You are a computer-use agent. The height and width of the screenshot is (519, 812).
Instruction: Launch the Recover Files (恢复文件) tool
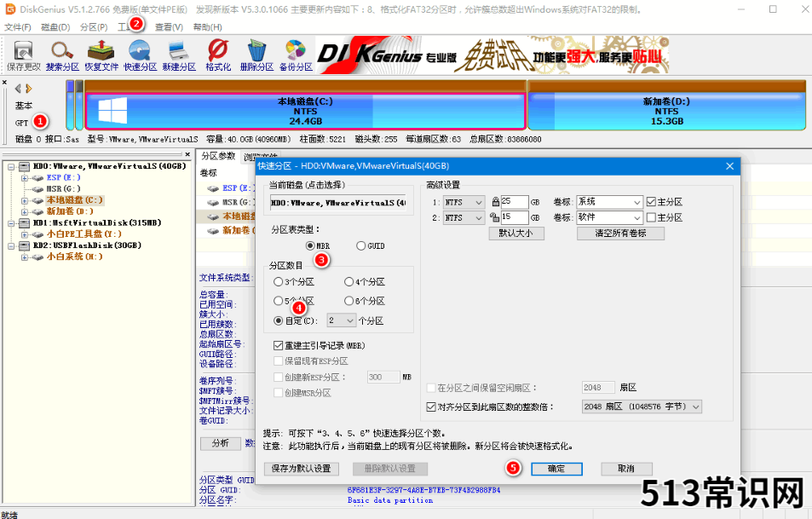(x=101, y=55)
